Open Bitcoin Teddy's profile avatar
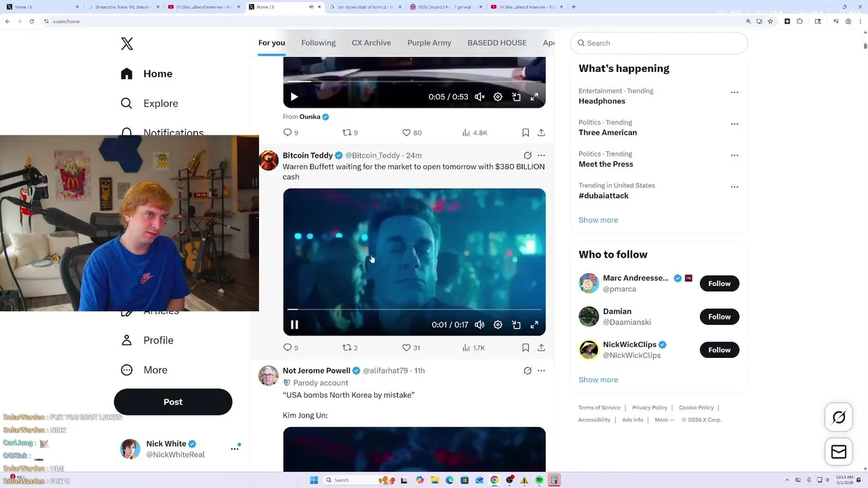 269,161
